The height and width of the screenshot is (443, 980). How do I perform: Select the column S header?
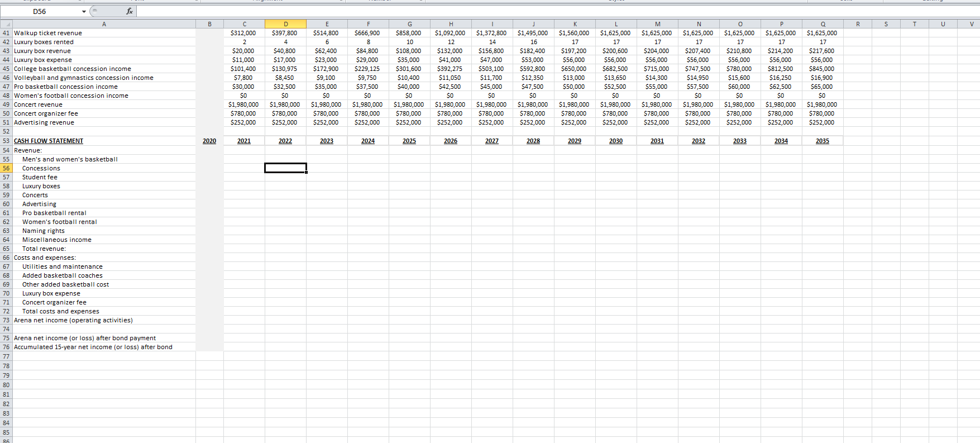[886, 24]
